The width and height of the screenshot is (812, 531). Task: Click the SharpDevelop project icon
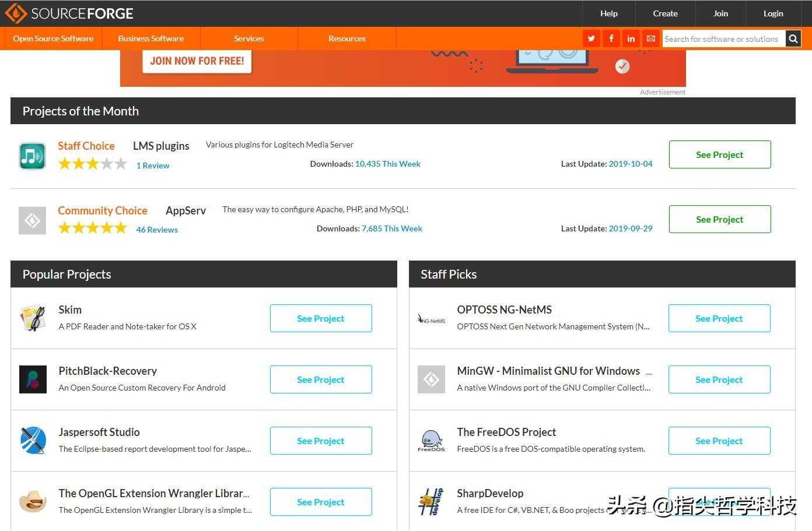coord(431,502)
